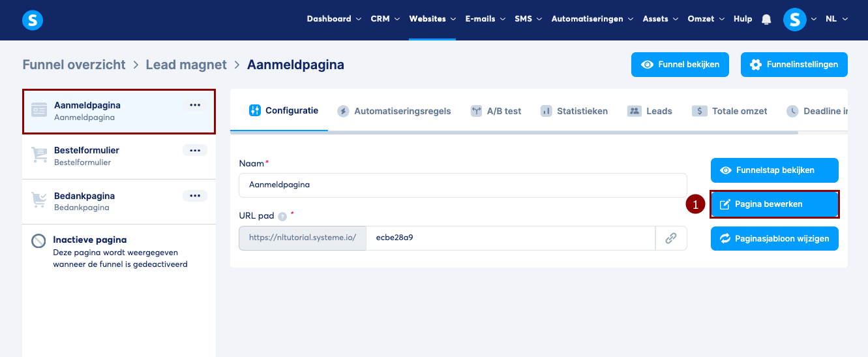The width and height of the screenshot is (868, 357).
Task: Switch to the Leads tab
Action: (x=650, y=111)
